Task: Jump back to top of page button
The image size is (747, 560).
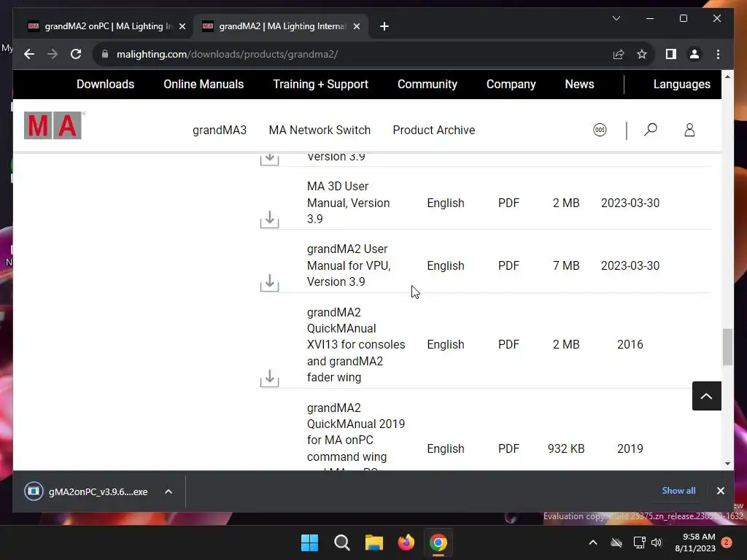Action: click(x=706, y=396)
